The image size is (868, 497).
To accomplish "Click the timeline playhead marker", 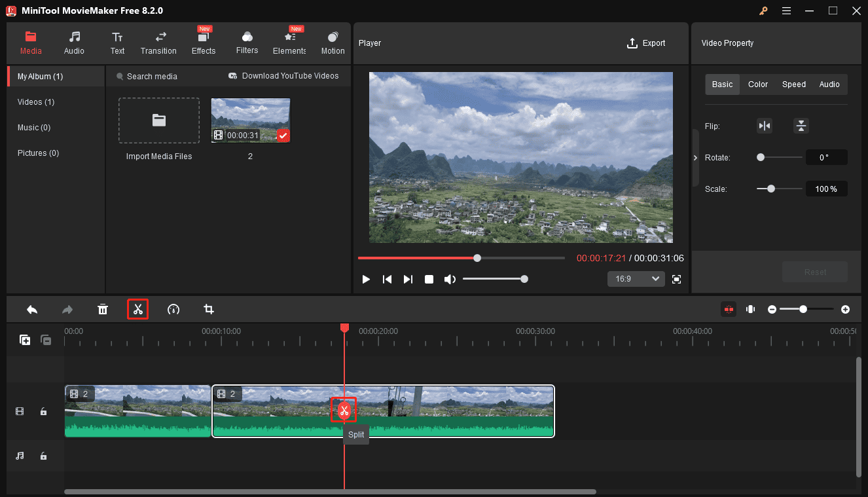I will [344, 327].
